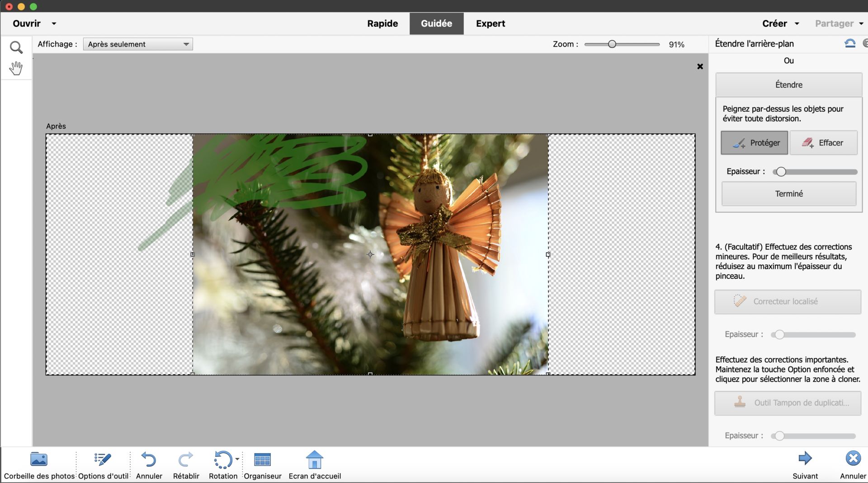Click the Outil Tampon de duplication button
Screen dimensions: 868x483
pyautogui.click(x=788, y=403)
